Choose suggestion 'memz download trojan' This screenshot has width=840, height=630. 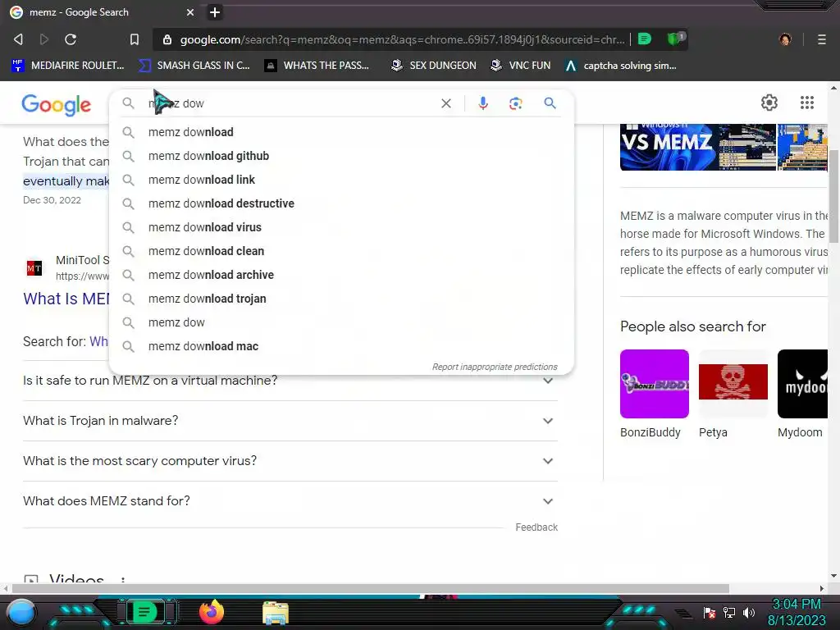click(341, 299)
